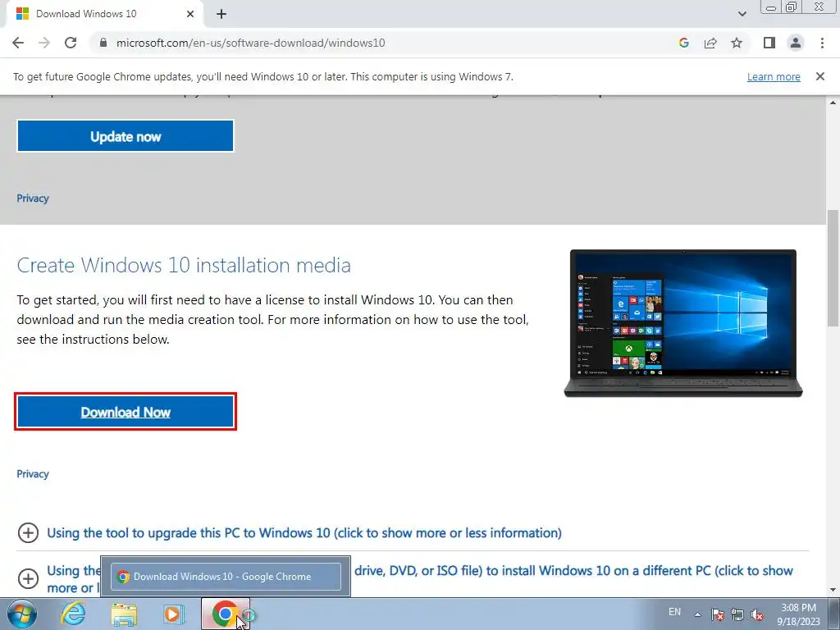Show hidden system tray icons
The width and height of the screenshot is (840, 630).
click(x=697, y=614)
